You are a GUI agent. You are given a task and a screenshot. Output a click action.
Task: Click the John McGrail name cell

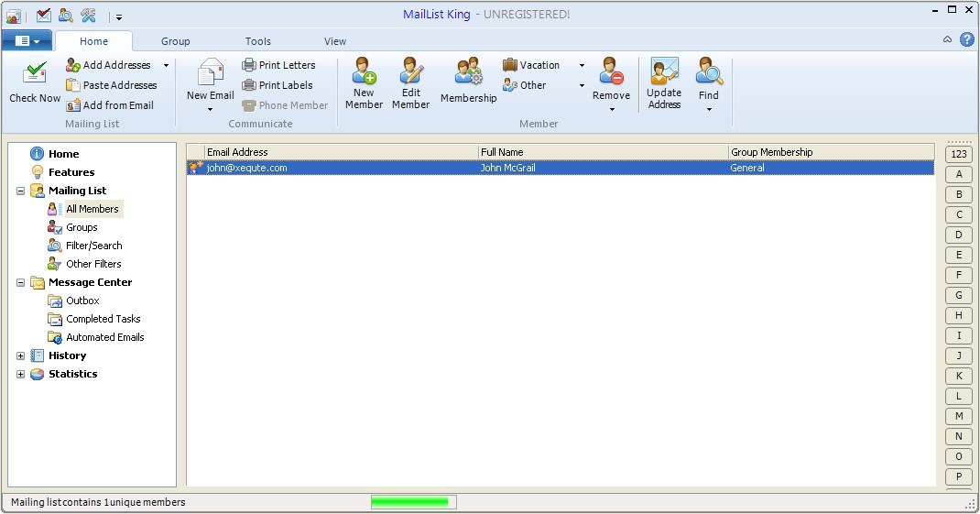(507, 168)
